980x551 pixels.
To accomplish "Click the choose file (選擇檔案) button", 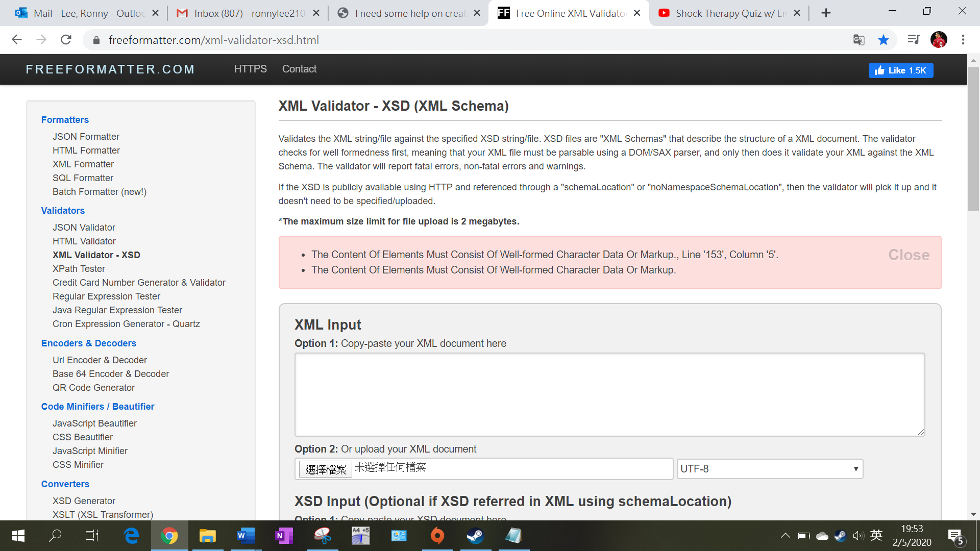I will [326, 469].
